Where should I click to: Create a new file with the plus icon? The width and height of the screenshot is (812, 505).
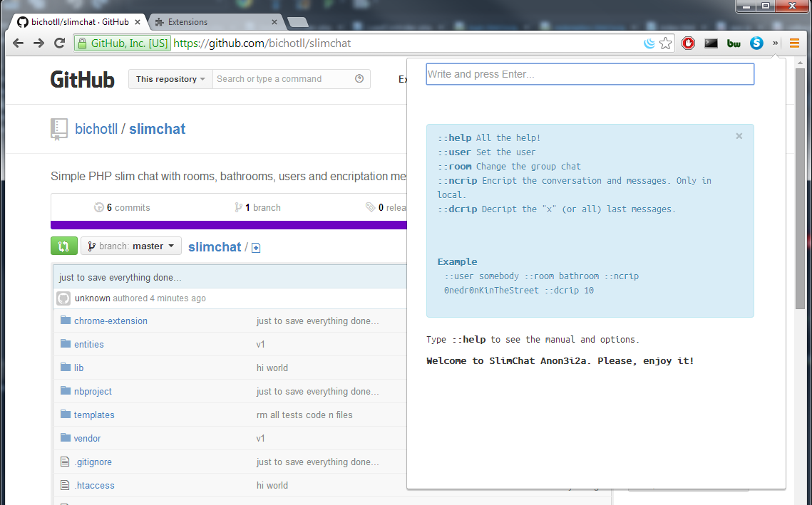pyautogui.click(x=256, y=248)
